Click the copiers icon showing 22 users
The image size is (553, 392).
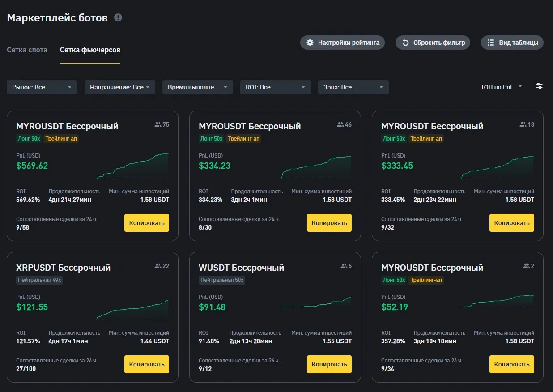(157, 266)
